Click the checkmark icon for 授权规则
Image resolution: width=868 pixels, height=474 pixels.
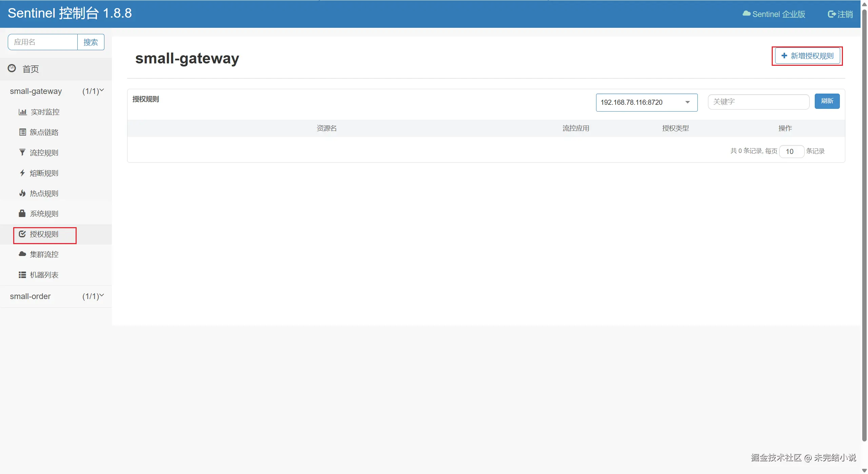[x=22, y=234]
